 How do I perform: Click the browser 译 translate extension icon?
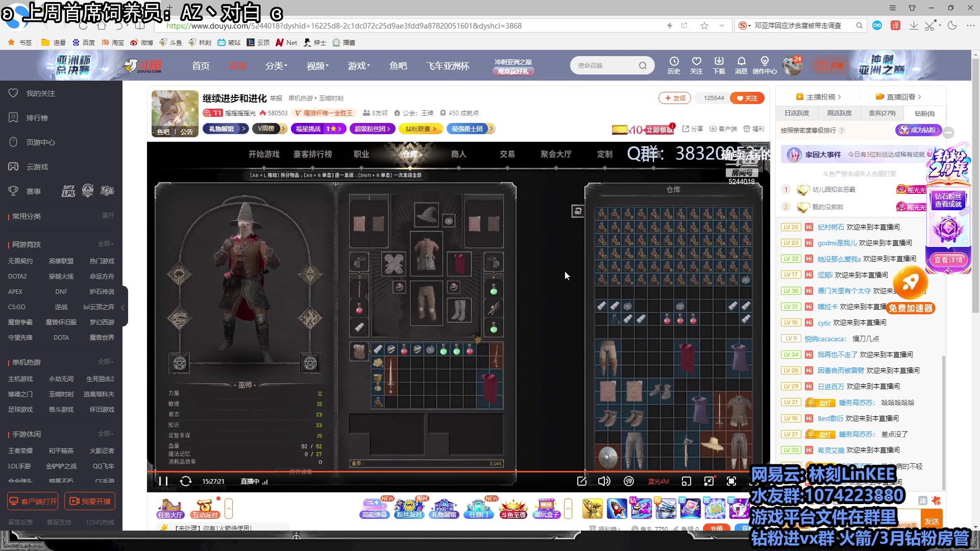coord(895,26)
